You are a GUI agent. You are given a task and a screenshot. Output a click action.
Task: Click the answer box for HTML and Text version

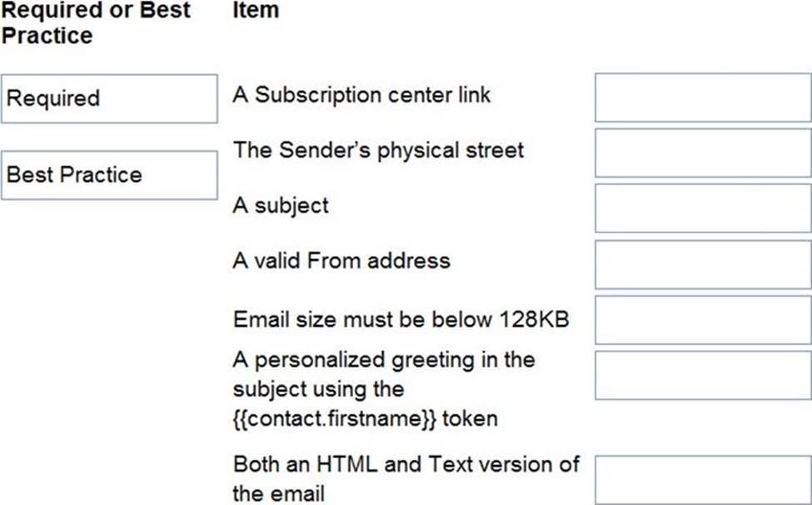click(703, 480)
